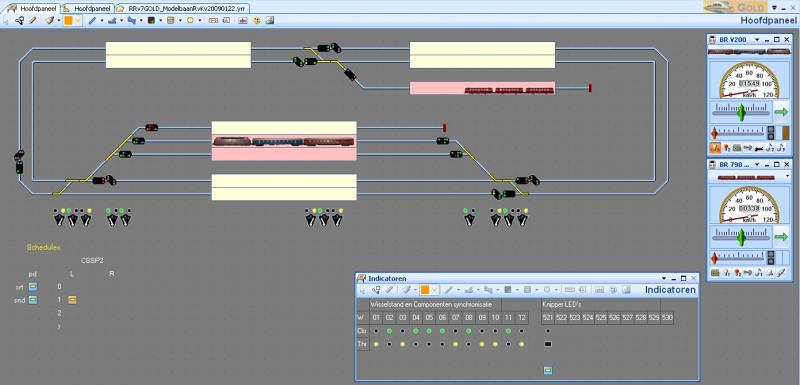Image resolution: width=800 pixels, height=385 pixels.
Task: Switch to the second Hoofdpaneel tab
Action: (86, 9)
